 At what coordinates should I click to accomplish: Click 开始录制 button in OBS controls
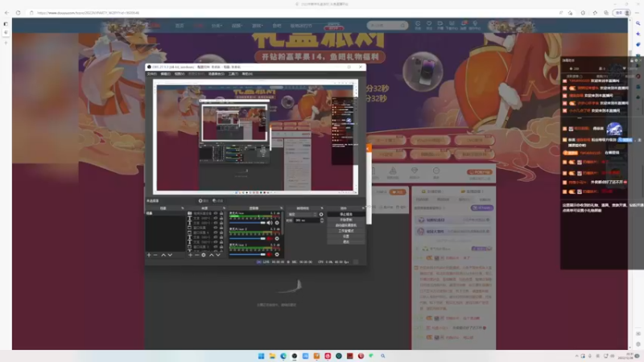pos(346,220)
